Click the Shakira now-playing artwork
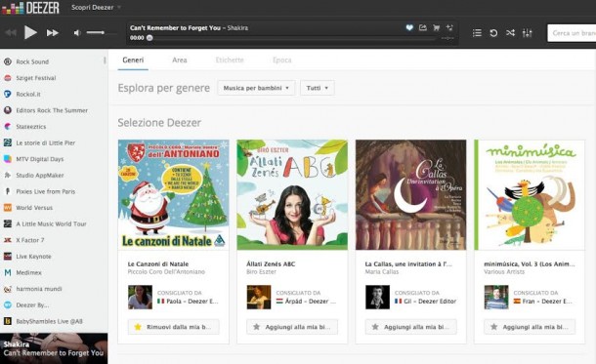Image resolution: width=596 pixels, height=364 pixels. (x=54, y=348)
